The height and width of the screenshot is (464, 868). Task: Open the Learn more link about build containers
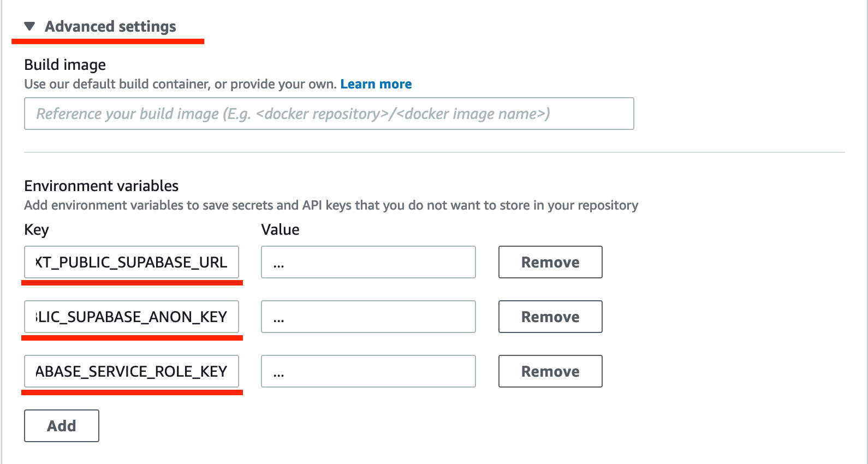[376, 84]
